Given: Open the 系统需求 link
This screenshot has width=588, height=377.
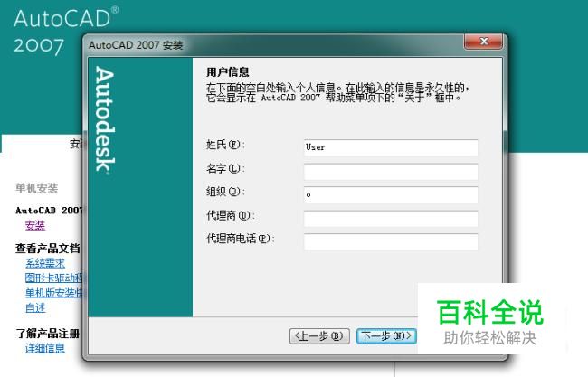Looking at the screenshot, I should pyautogui.click(x=45, y=263).
